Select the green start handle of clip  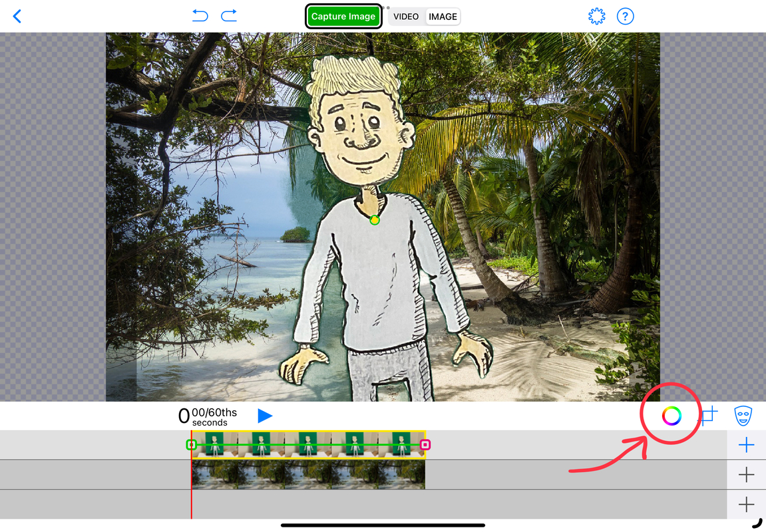click(191, 445)
